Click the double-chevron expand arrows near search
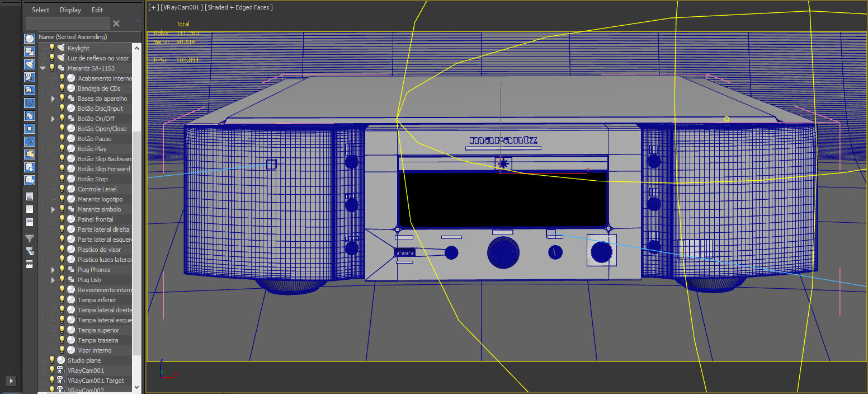Screen dimensions: 868x394 [138, 21]
